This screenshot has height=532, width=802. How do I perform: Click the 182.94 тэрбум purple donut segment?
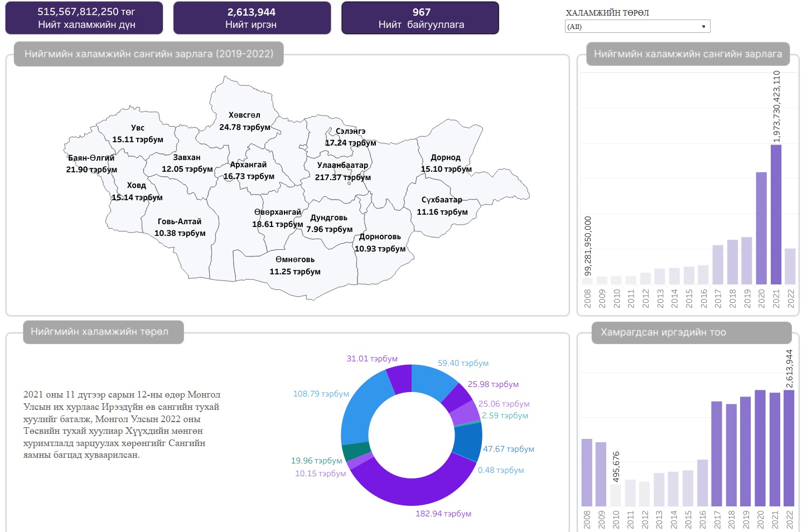point(412,490)
